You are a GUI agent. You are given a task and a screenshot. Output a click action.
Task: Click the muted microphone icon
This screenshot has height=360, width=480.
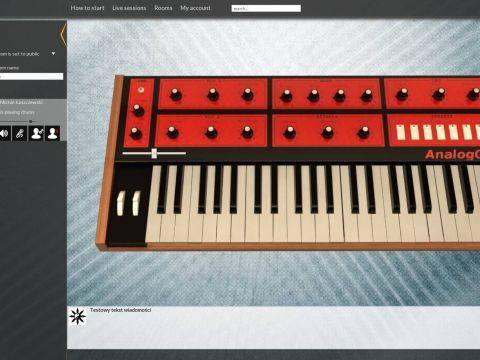coord(20,134)
